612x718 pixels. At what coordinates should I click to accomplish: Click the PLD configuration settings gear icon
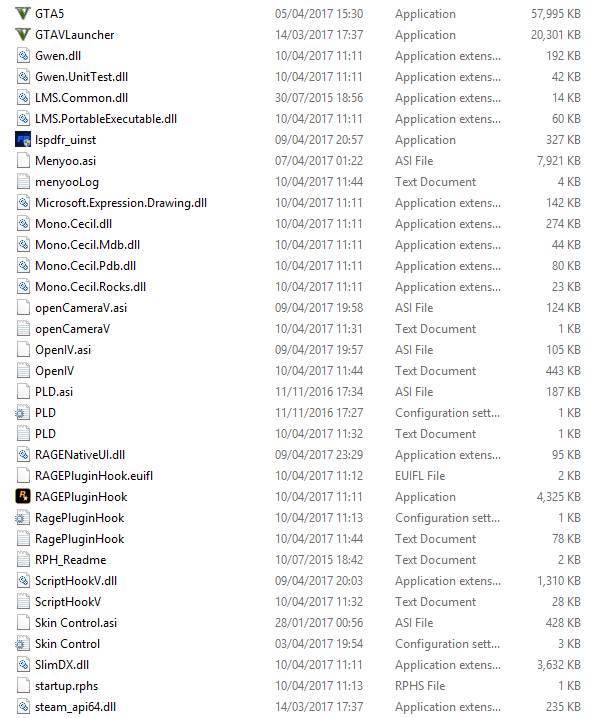[x=22, y=413]
